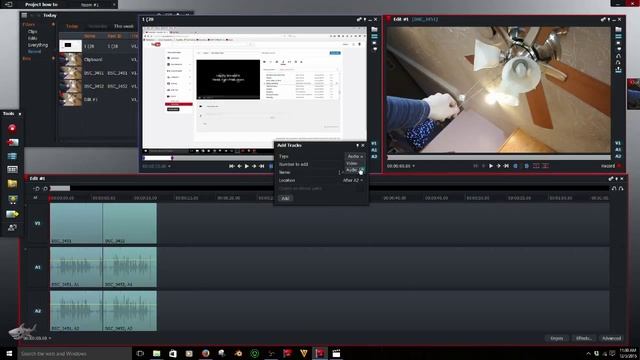Click list icon in Edit #1 viewer side strip
This screenshot has width=640, height=360.
(x=618, y=36)
